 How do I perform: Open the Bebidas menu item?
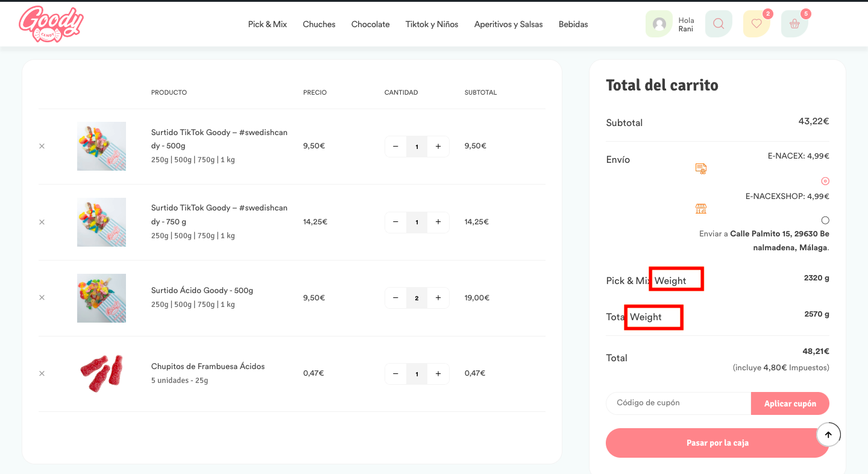(x=573, y=24)
